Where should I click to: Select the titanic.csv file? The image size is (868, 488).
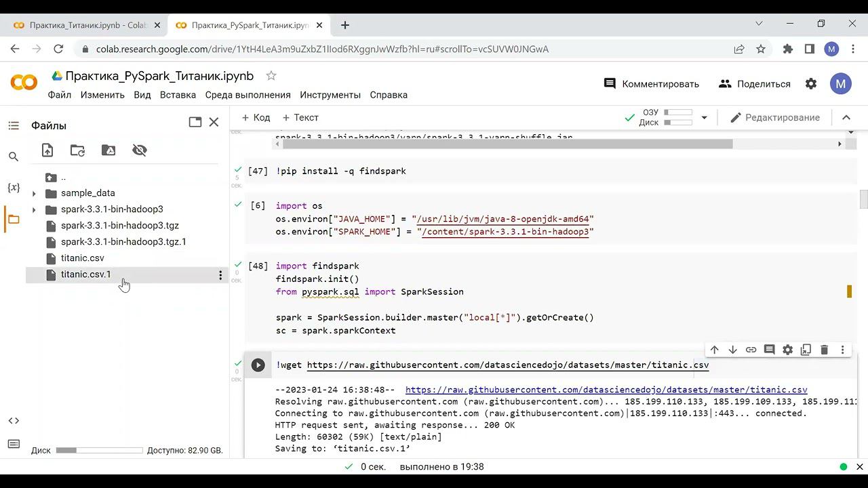click(83, 258)
